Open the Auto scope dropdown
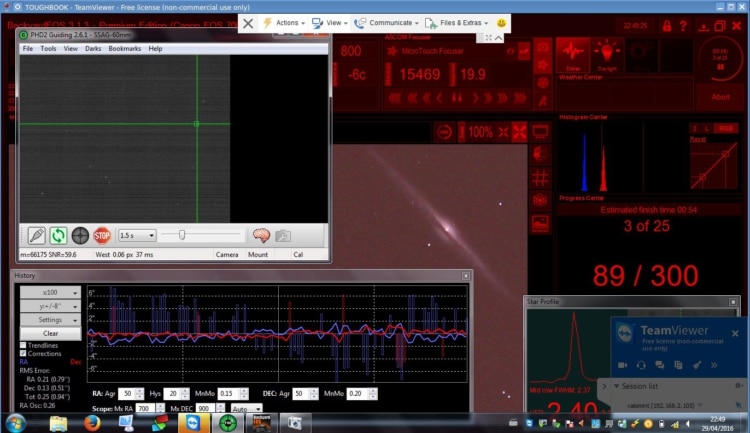750x433 pixels. 246,409
